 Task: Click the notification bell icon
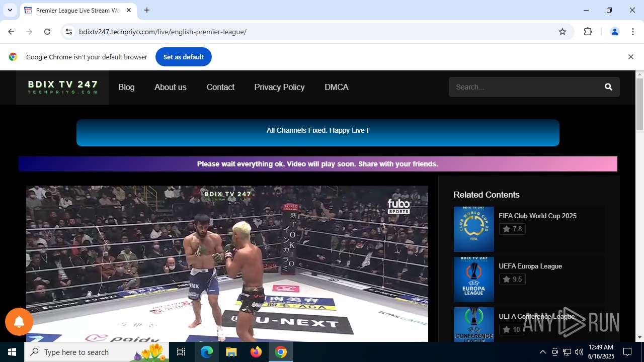pyautogui.click(x=19, y=322)
